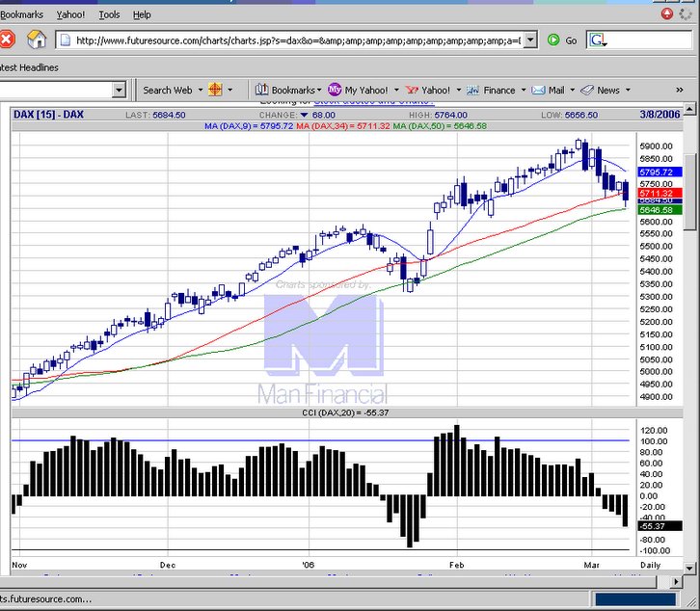The image size is (700, 611).
Task: Click the 5711.32 red price label
Action: tap(660, 193)
